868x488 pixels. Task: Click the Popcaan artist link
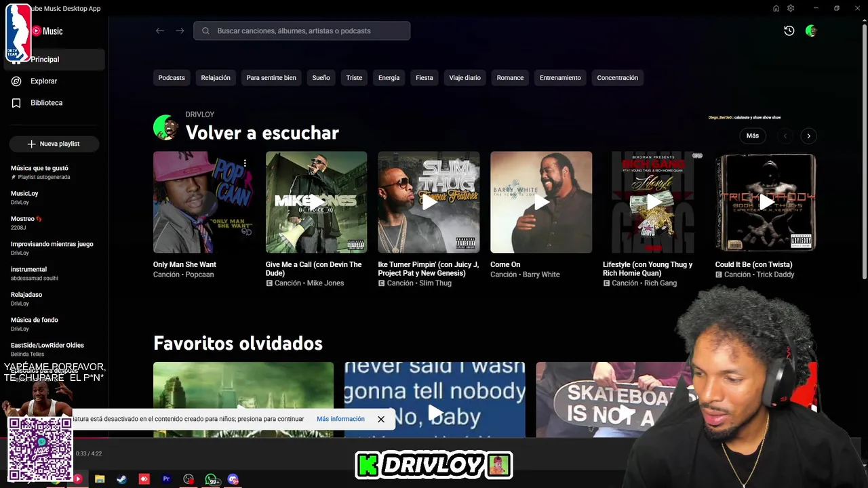click(199, 274)
